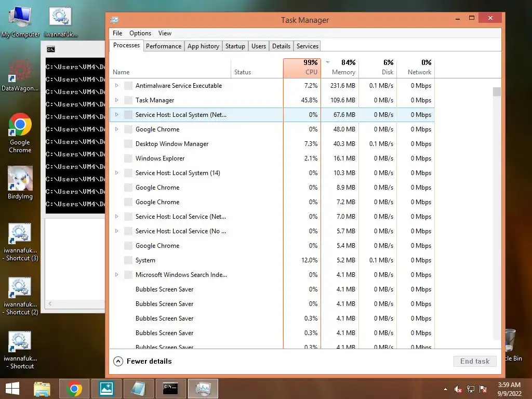Switch to the Details tab

[281, 46]
